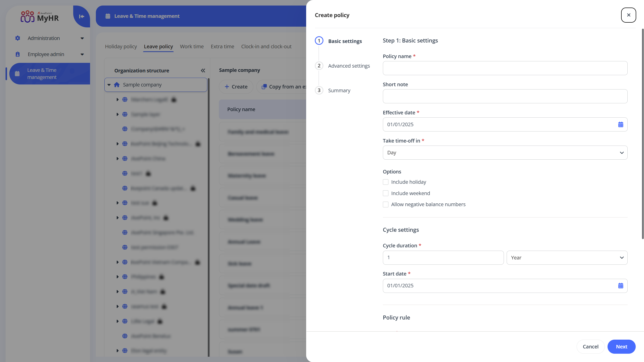644x362 pixels.
Task: Click the Effective date field
Action: point(505,124)
